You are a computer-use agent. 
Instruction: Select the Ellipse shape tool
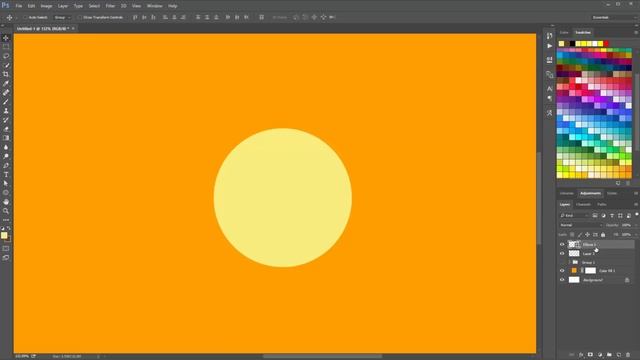[x=6, y=193]
